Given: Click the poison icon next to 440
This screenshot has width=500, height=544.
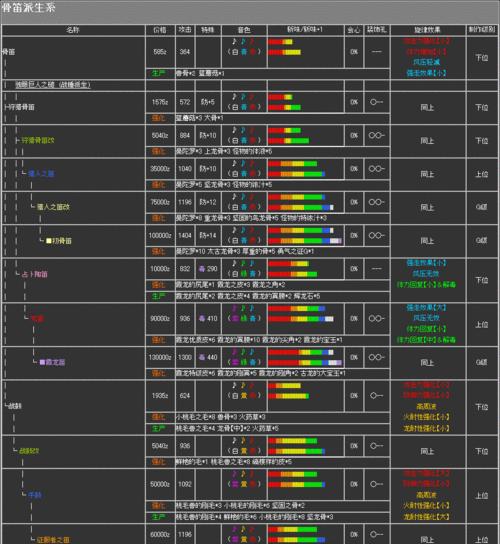Looking at the screenshot, I should point(202,357).
